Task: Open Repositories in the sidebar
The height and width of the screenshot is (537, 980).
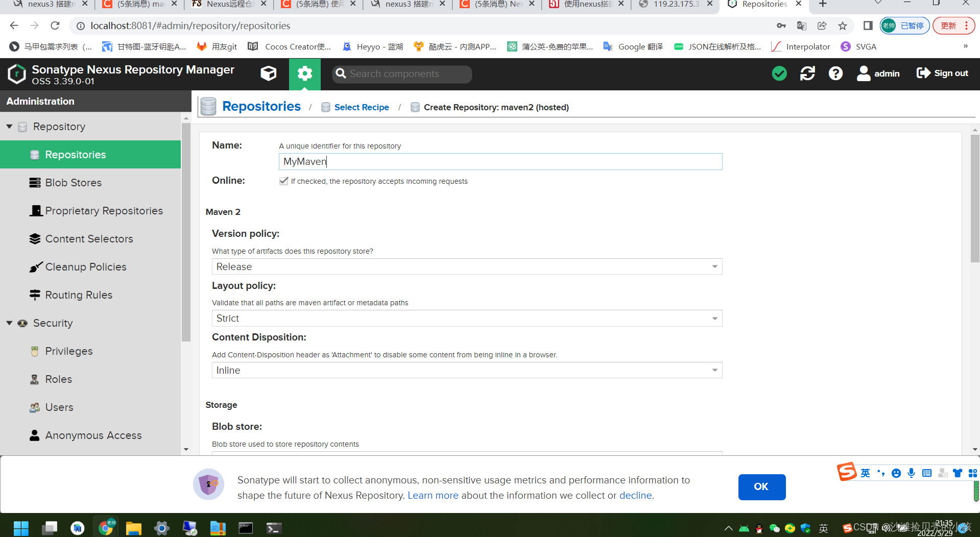Action: pos(90,155)
